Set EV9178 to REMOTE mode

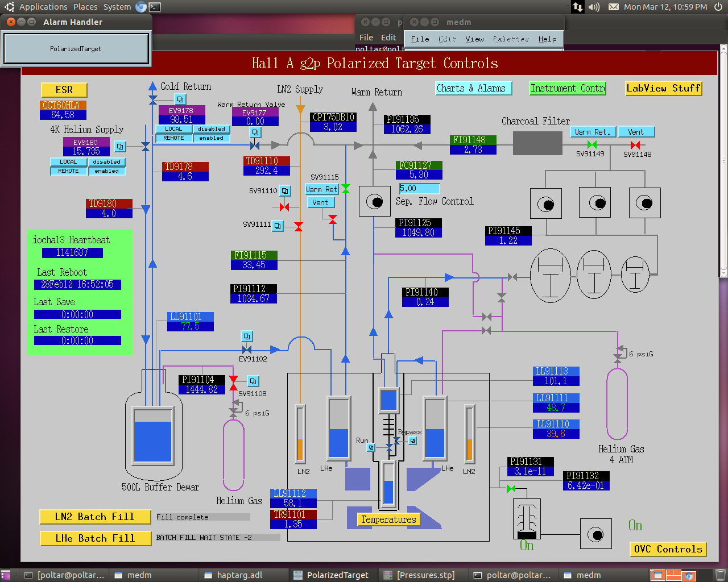point(173,138)
